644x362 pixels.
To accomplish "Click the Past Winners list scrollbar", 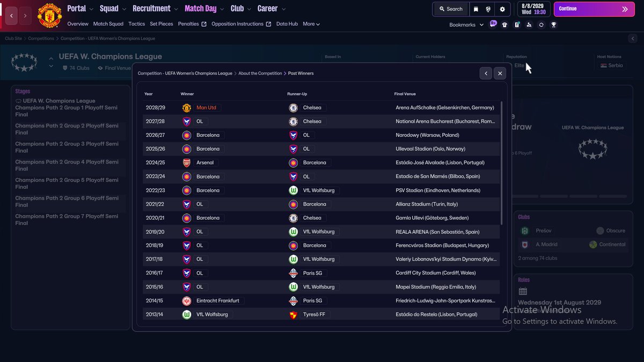I will coord(502,162).
